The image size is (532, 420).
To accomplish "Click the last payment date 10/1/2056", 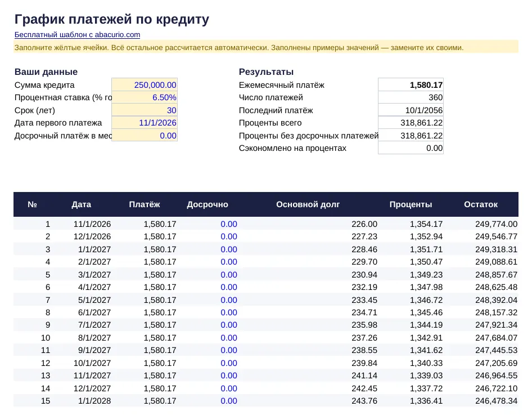I will coord(411,110).
